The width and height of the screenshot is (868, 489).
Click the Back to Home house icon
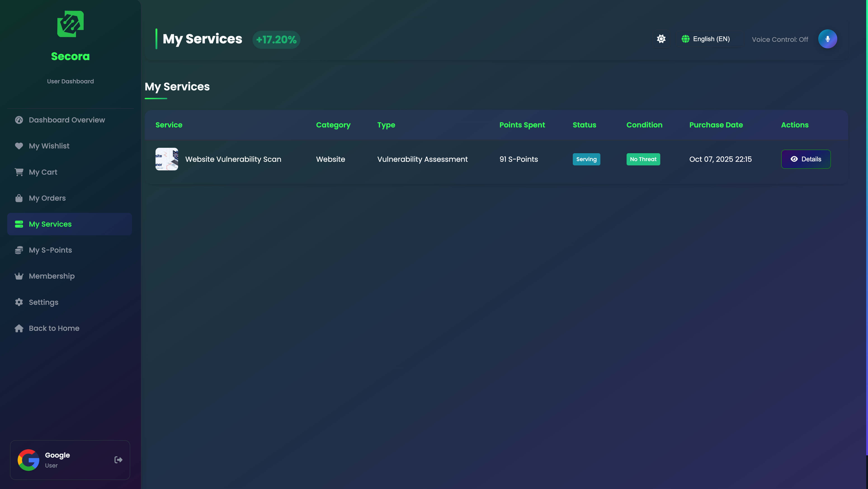pos(19,328)
